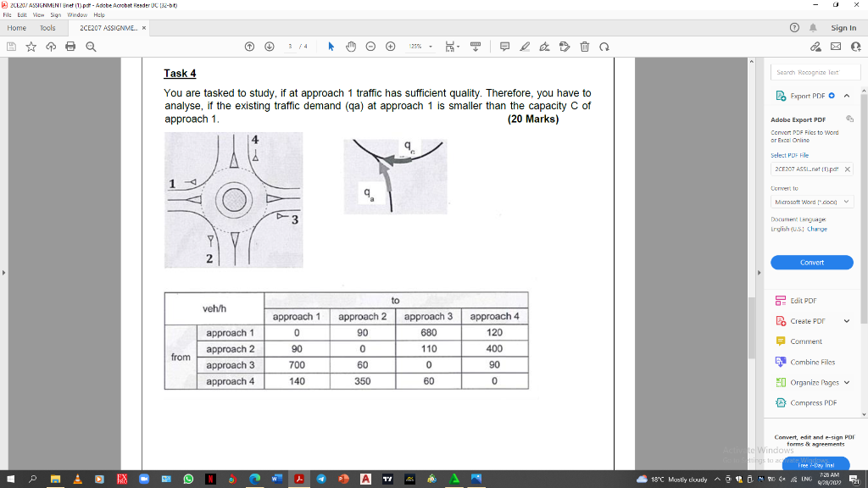Open the Help question mark icon

(x=794, y=28)
